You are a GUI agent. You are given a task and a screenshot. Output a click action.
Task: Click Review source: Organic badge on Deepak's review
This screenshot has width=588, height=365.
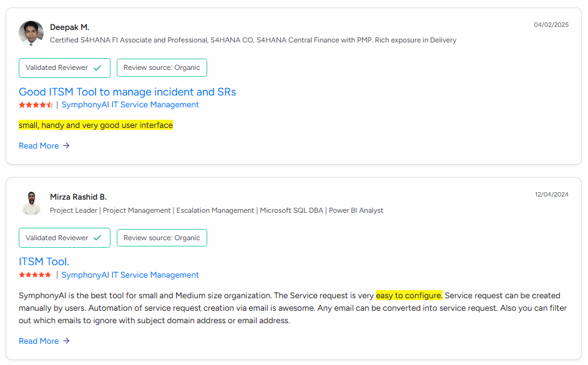coord(162,68)
